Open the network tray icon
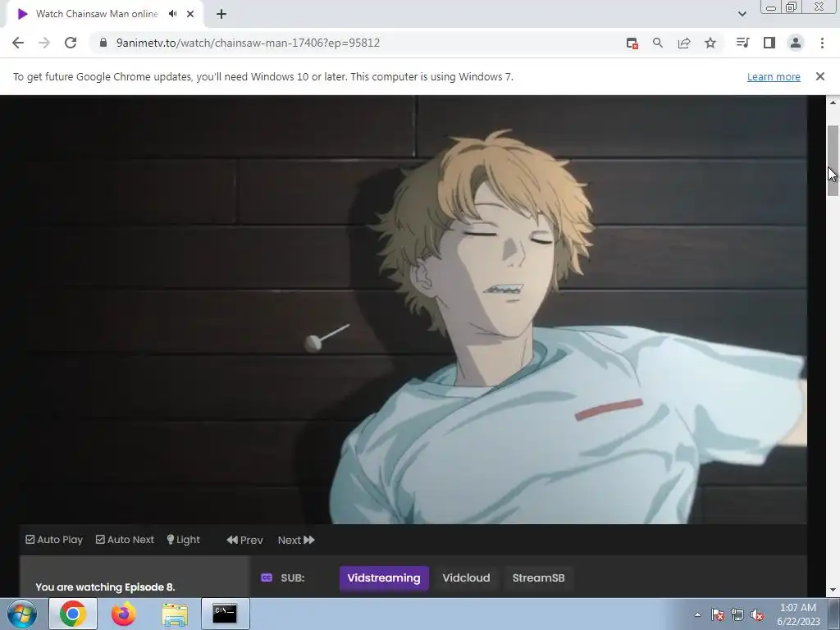The height and width of the screenshot is (630, 840). [x=737, y=614]
